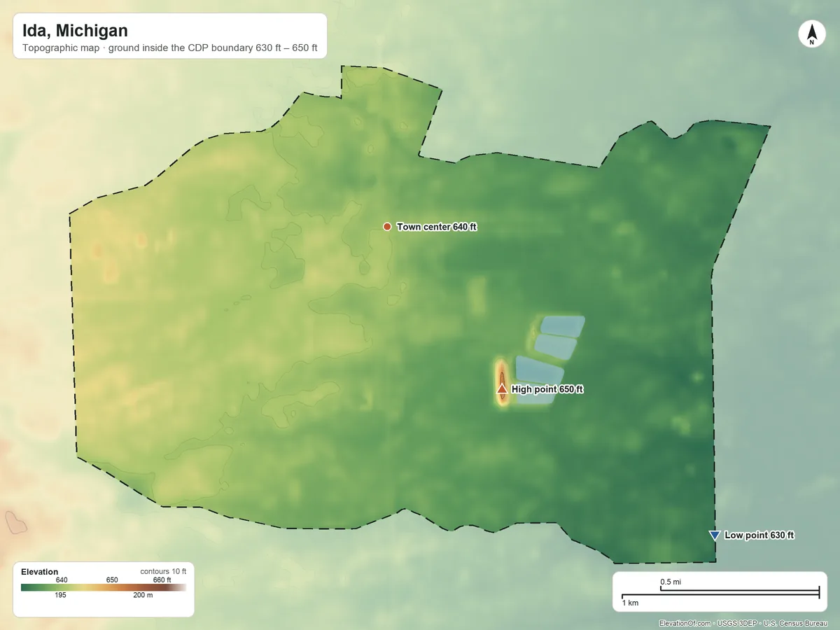Click the 'Elevation' legend heading
Image resolution: width=840 pixels, height=630 pixels.
[x=40, y=572]
